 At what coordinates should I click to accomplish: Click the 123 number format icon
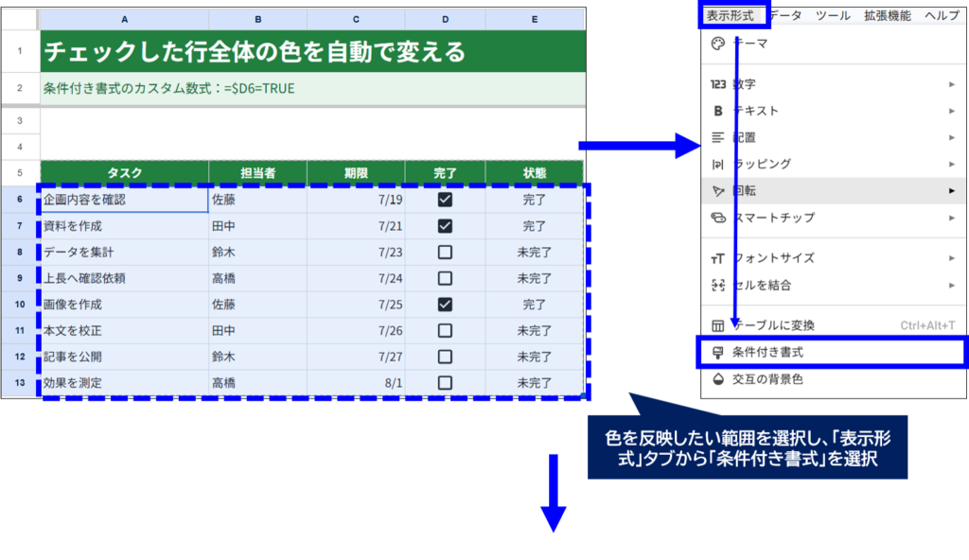click(717, 84)
